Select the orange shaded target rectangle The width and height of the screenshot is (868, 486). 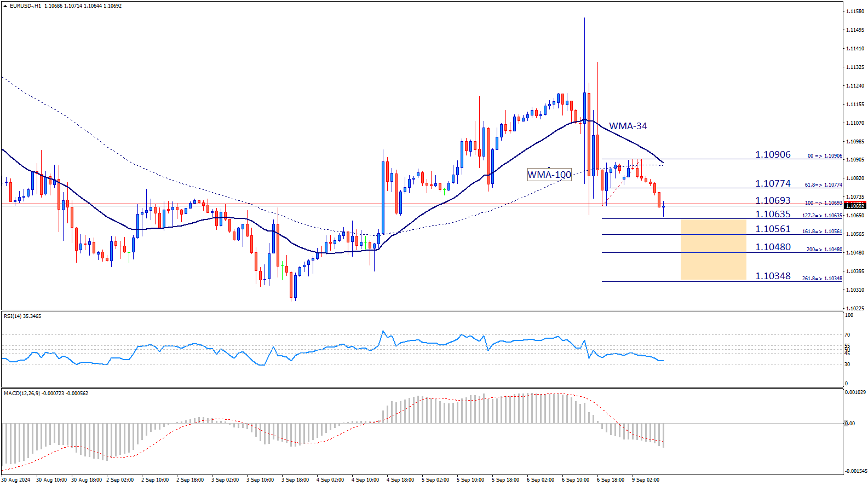[x=713, y=250]
